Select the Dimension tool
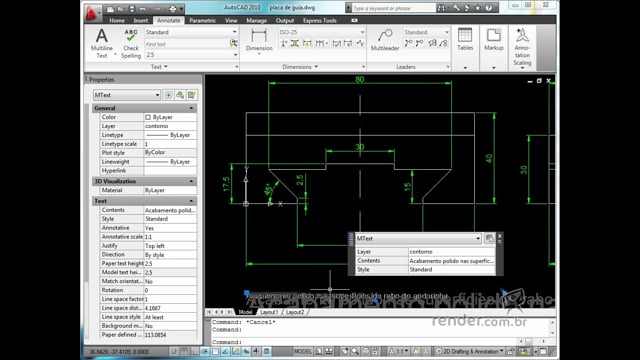Image resolution: width=640 pixels, height=360 pixels. [x=259, y=41]
